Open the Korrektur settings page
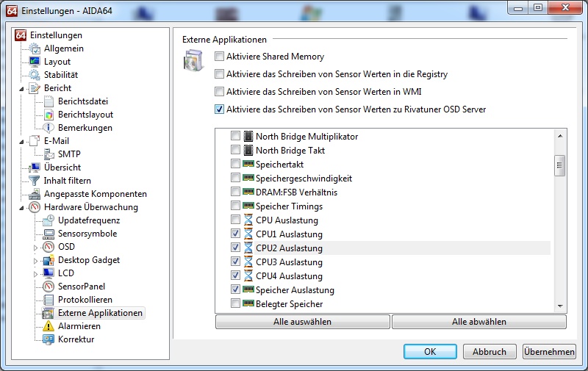 [76, 339]
